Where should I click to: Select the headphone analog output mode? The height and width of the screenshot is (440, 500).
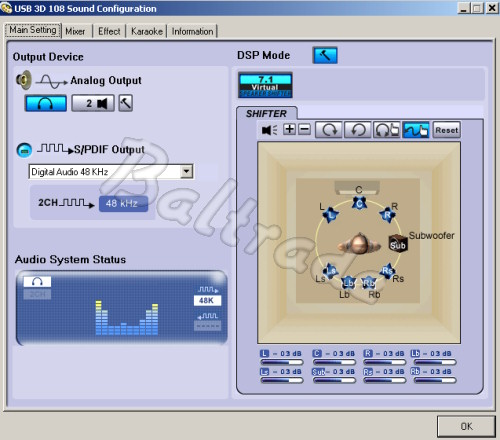46,103
